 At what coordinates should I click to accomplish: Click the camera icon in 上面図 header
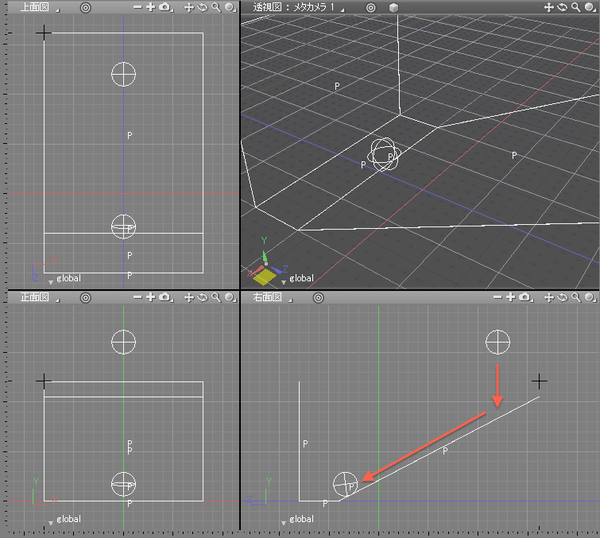click(x=165, y=7)
